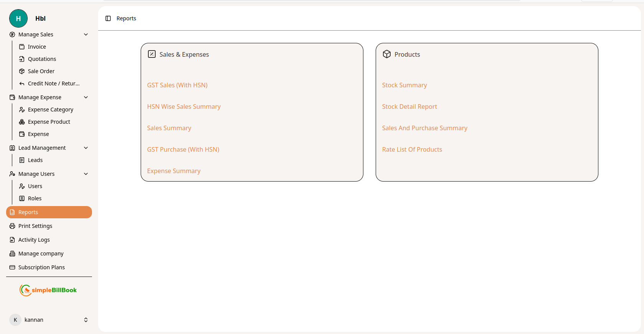Click the Credit Note return arrow icon
The width and height of the screenshot is (644, 334).
pyautogui.click(x=22, y=83)
